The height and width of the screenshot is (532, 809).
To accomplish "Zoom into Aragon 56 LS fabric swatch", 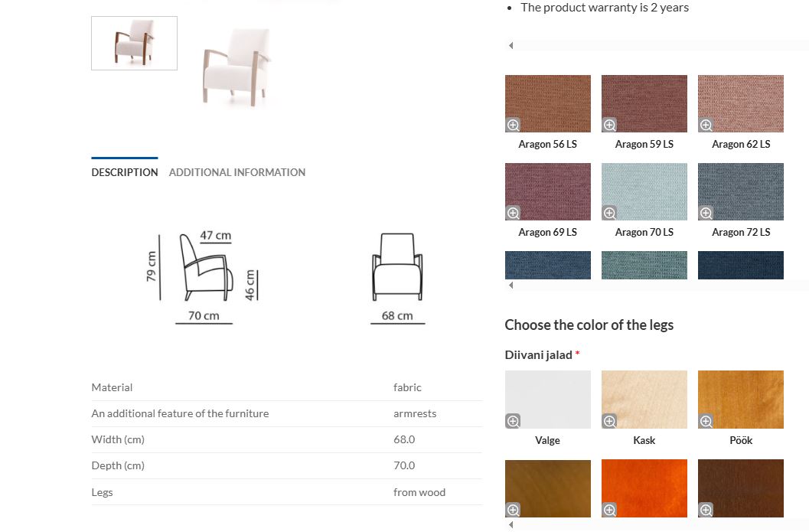I will point(513,125).
